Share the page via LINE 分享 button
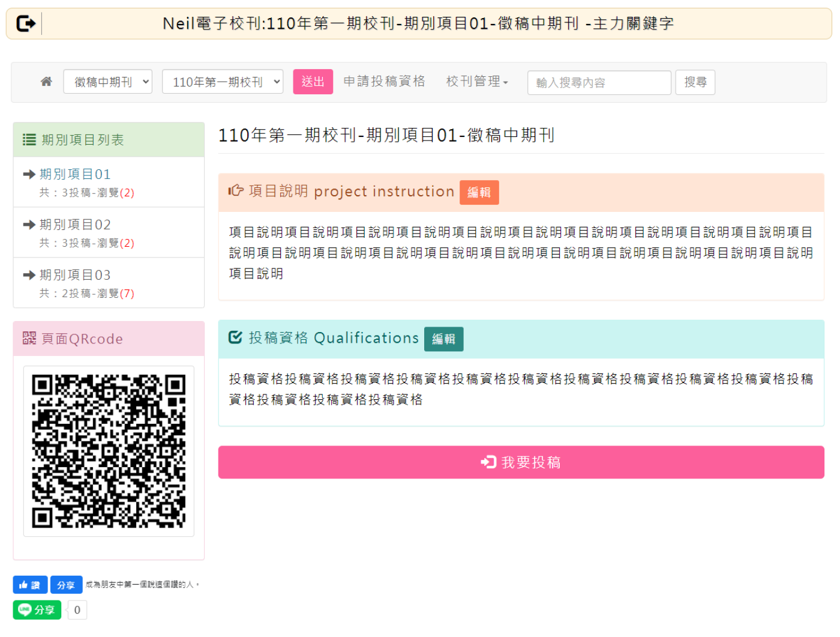This screenshot has width=840, height=637. click(x=37, y=609)
